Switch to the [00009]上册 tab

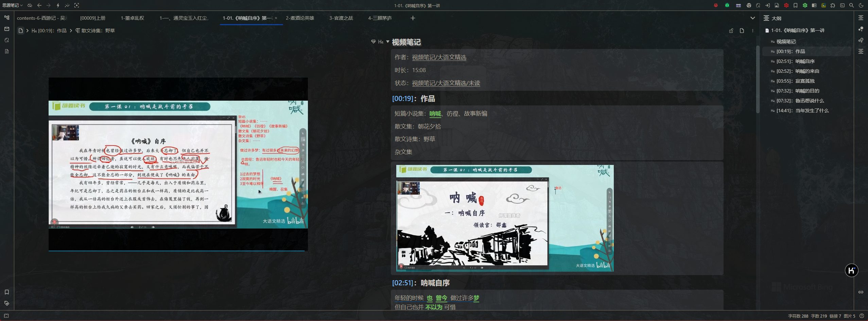point(93,18)
